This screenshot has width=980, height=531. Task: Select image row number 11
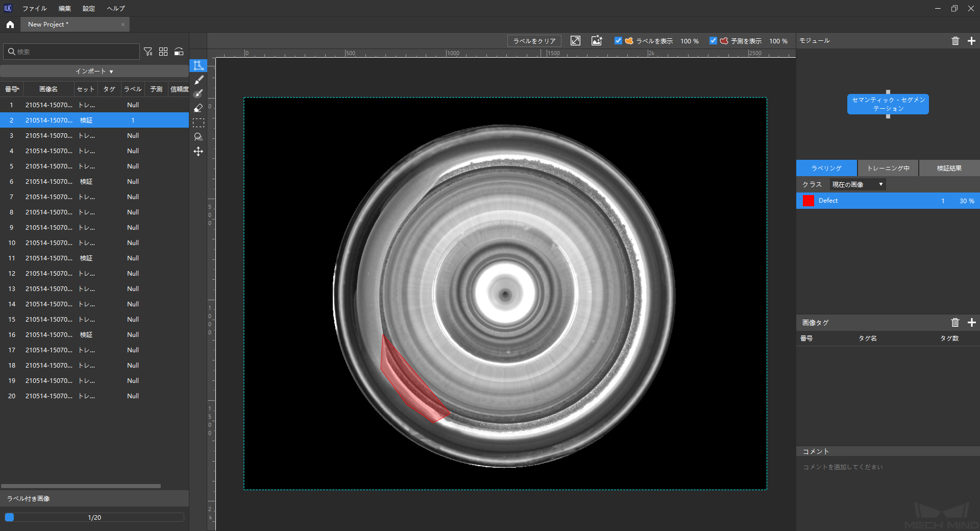[94, 258]
